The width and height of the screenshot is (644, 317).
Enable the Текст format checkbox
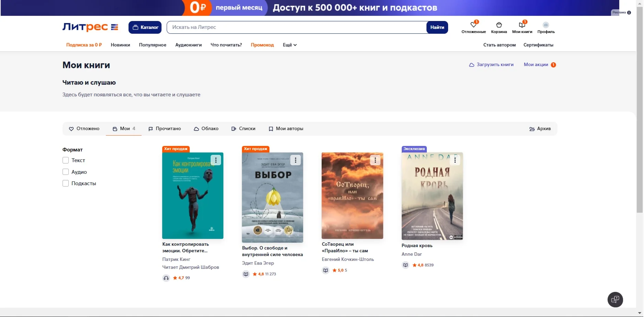(66, 160)
